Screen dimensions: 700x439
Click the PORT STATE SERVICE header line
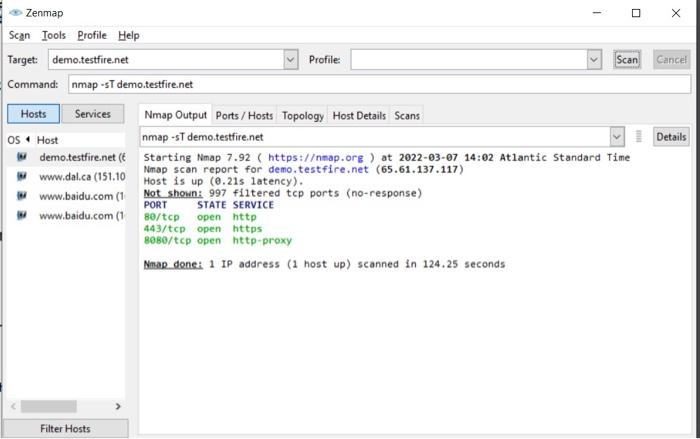[x=209, y=205]
